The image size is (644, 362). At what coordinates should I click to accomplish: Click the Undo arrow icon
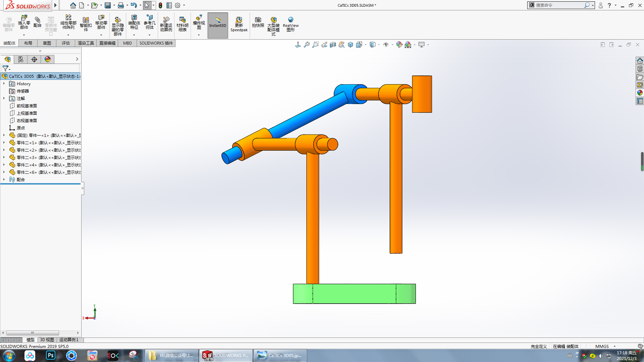[x=134, y=5]
